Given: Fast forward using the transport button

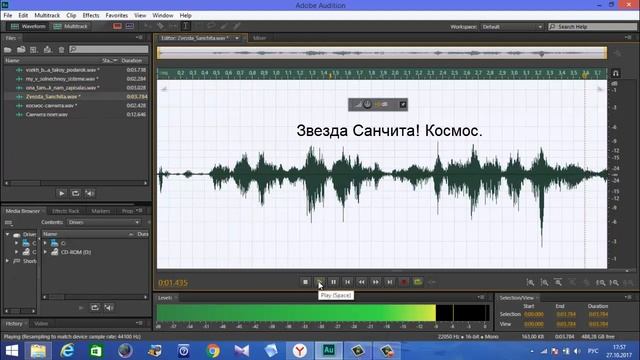Looking at the screenshot, I should coord(376,282).
